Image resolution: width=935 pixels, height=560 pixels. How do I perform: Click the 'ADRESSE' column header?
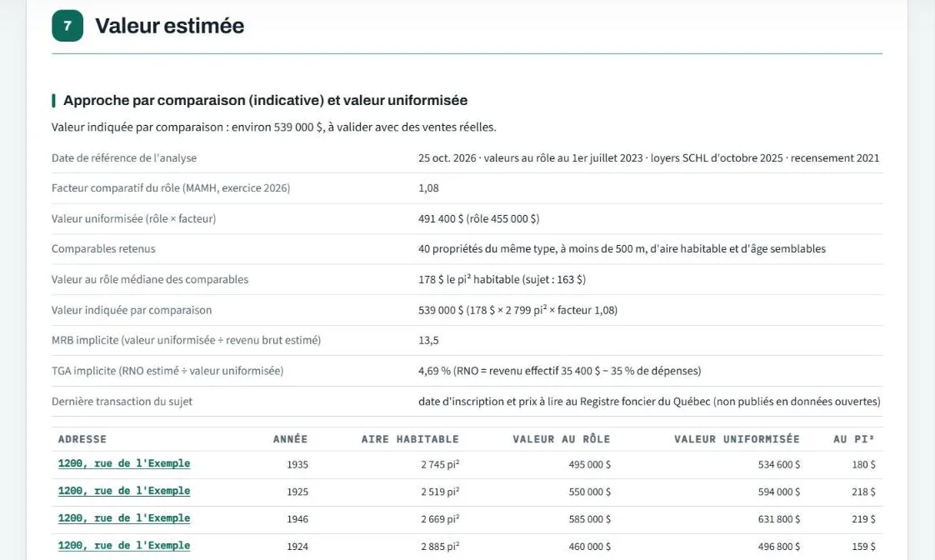(82, 439)
